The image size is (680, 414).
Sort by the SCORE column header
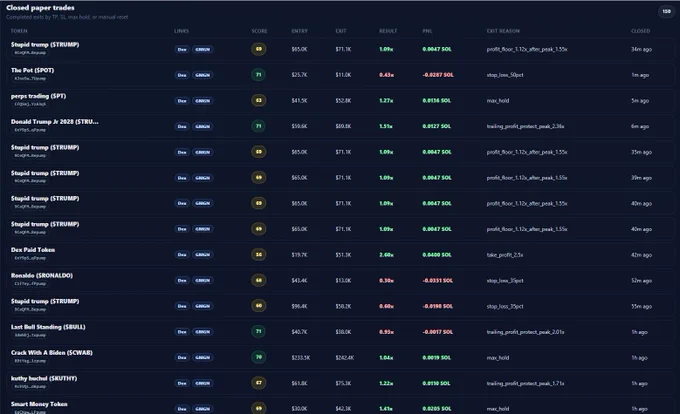(259, 31)
